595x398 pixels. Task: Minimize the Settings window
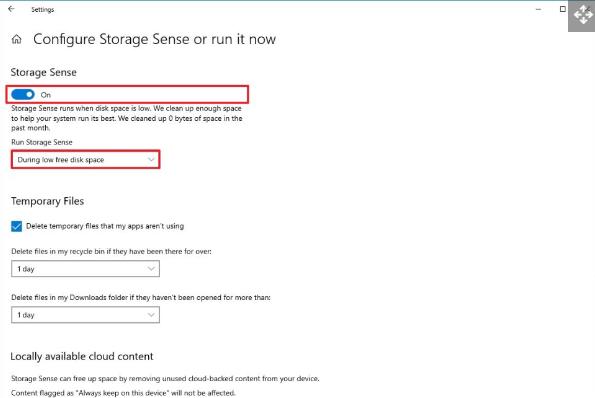tap(538, 9)
